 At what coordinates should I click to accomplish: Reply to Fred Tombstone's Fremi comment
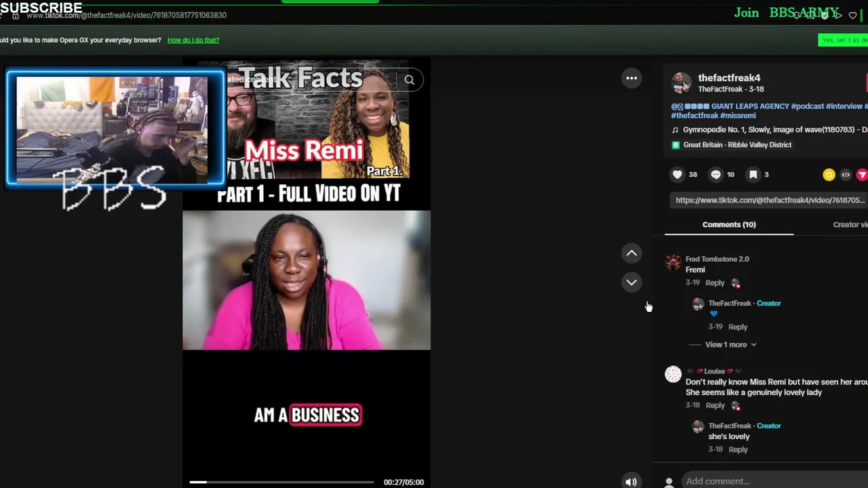pyautogui.click(x=715, y=283)
